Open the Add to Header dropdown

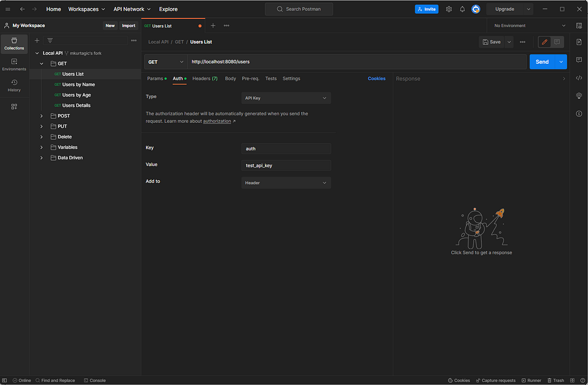click(286, 183)
